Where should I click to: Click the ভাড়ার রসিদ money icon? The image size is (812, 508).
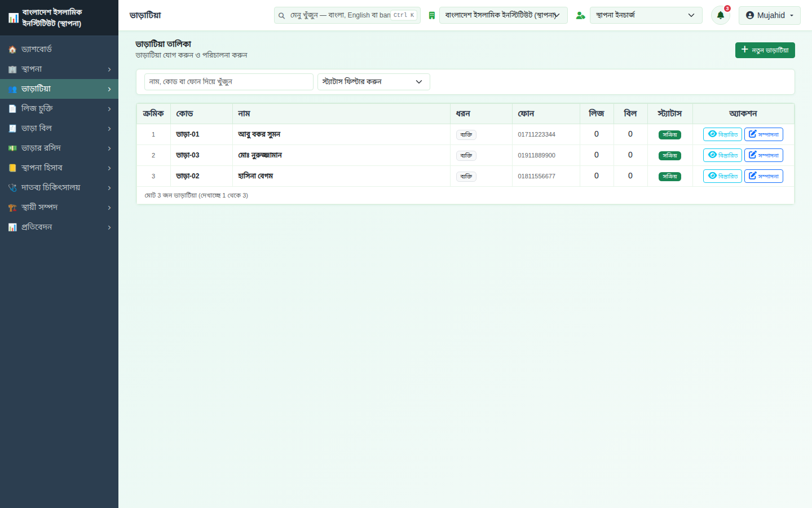(12, 148)
